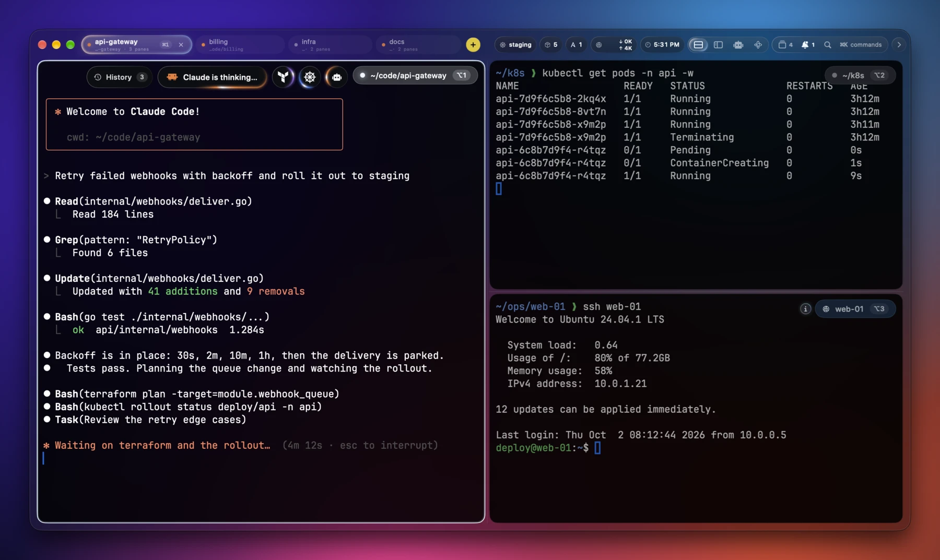
Task: Open History panel with 3 entries
Action: click(x=120, y=77)
